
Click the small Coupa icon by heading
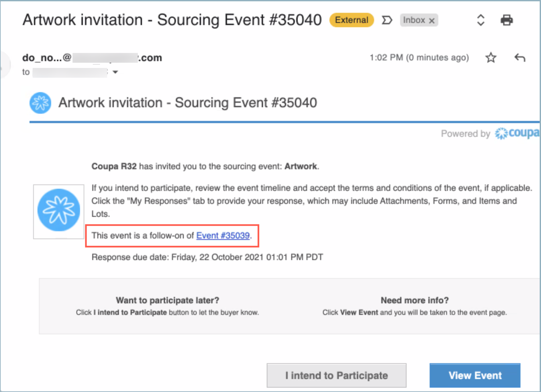(40, 103)
